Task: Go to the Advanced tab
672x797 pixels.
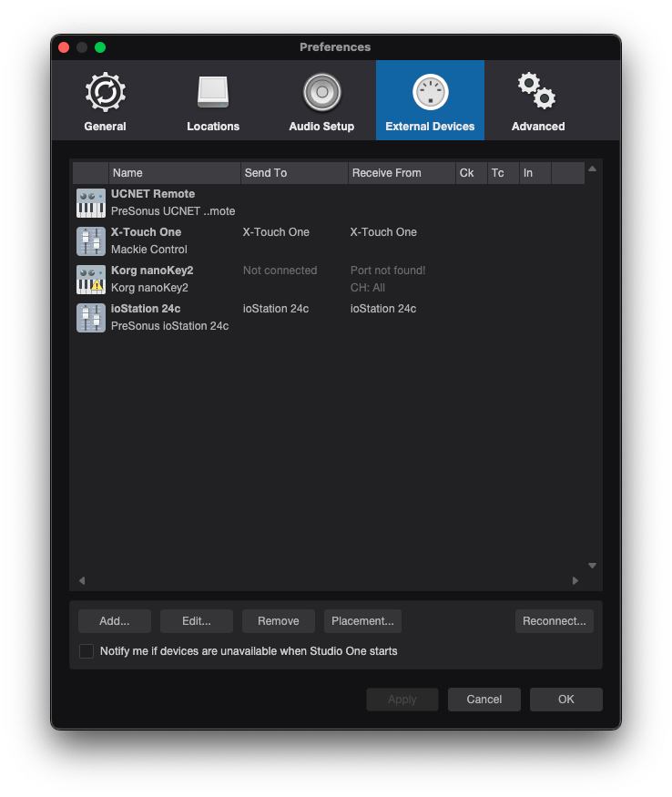Action: coord(538,100)
